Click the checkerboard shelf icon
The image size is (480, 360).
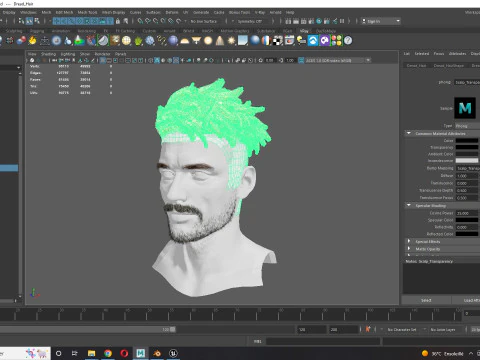click(x=278, y=41)
